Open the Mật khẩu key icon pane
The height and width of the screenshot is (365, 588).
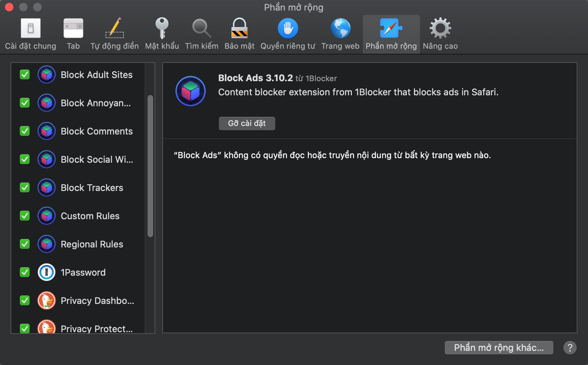point(162,34)
